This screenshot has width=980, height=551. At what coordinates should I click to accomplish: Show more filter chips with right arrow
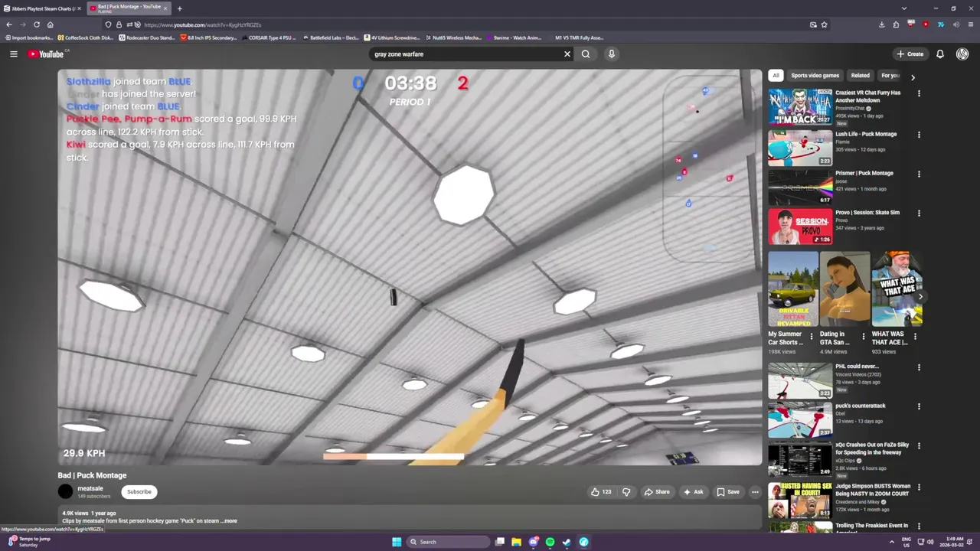[913, 77]
